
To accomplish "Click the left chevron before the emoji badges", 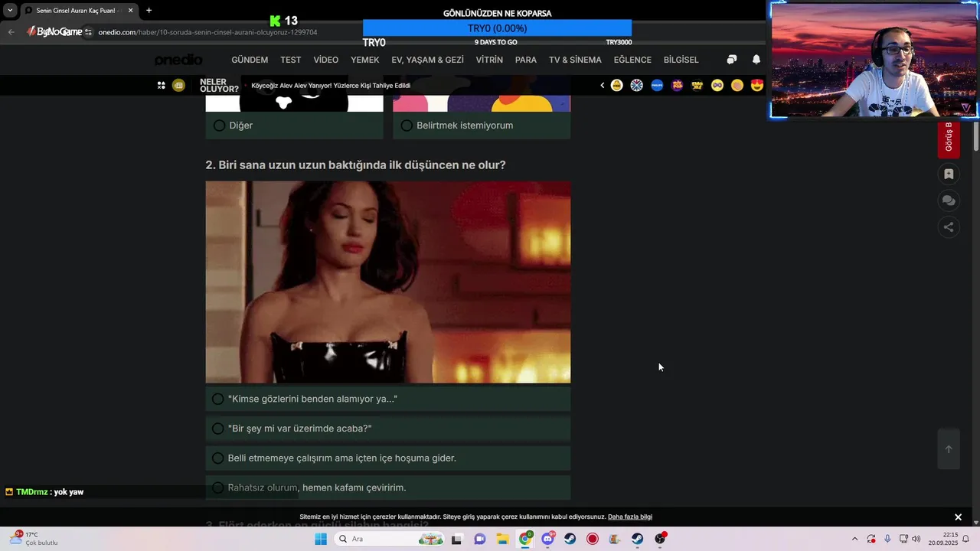I will 603,86.
